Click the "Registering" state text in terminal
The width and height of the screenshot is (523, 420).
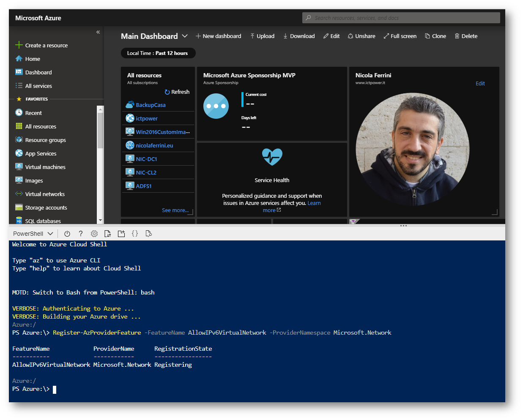[173, 365]
